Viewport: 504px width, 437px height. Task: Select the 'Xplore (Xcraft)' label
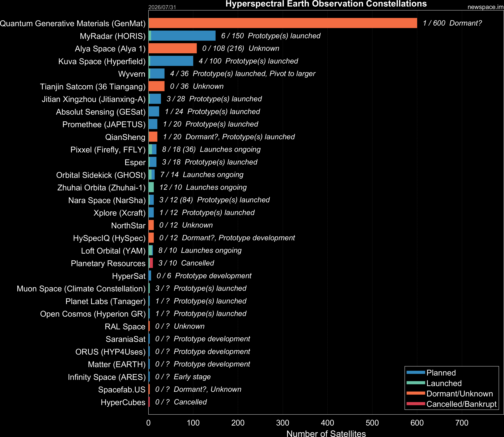pyautogui.click(x=119, y=213)
